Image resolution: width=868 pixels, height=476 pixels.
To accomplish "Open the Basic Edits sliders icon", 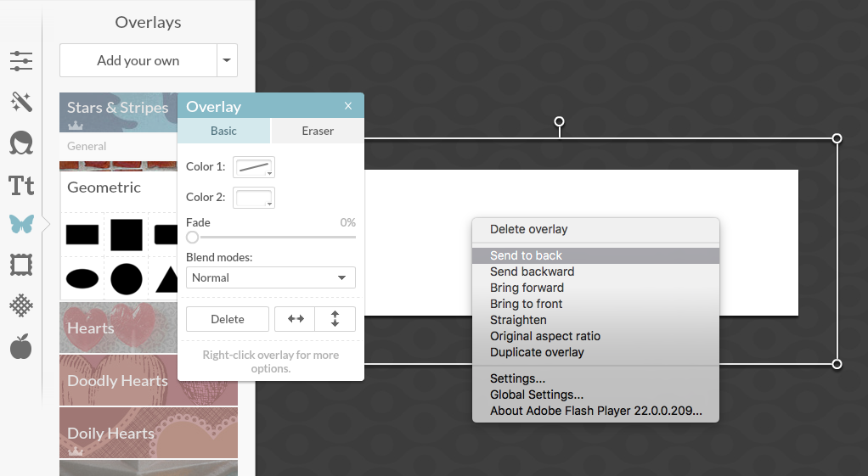I will pyautogui.click(x=21, y=61).
